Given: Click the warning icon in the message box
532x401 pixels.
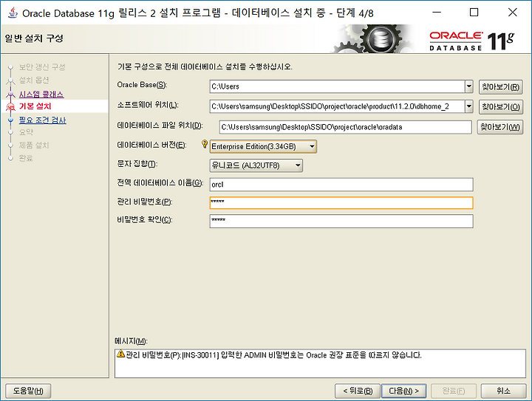Looking at the screenshot, I should pyautogui.click(x=120, y=354).
